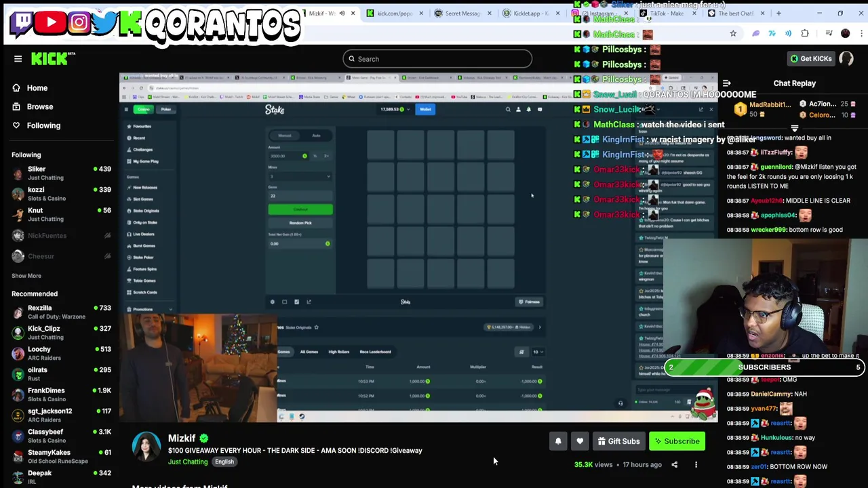The image size is (868, 488).
Task: Click the Chrome profile avatar
Action: [845, 33]
